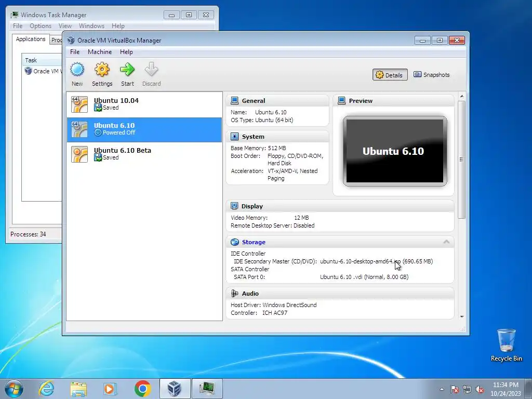Click the Ubuntu 6.10 Beta OS icon
This screenshot has height=399, width=532.
pos(79,154)
